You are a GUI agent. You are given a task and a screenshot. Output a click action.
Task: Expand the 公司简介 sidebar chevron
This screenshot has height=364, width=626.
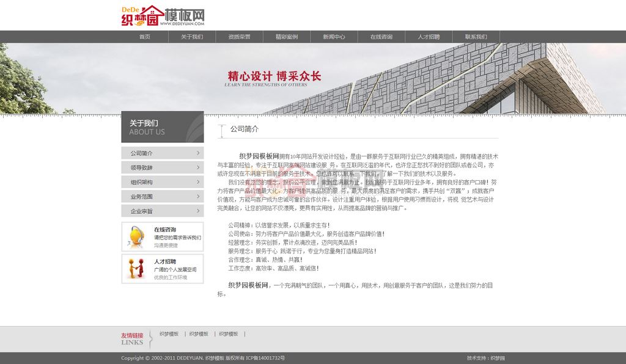pos(198,153)
